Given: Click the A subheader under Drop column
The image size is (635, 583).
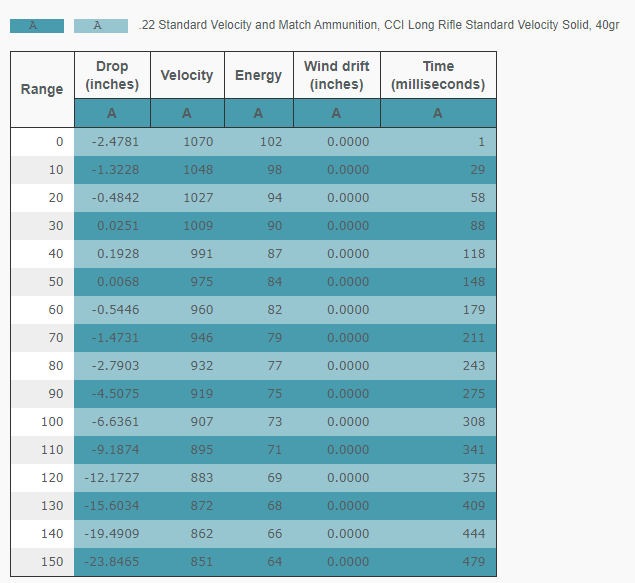Looking at the screenshot, I should [112, 113].
